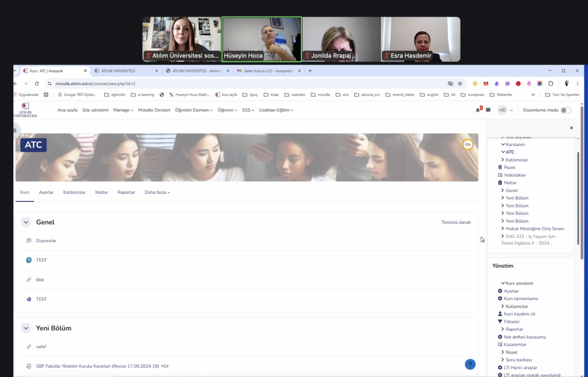The image size is (588, 377).
Task: Bookmark page with the star icon
Action: (460, 83)
